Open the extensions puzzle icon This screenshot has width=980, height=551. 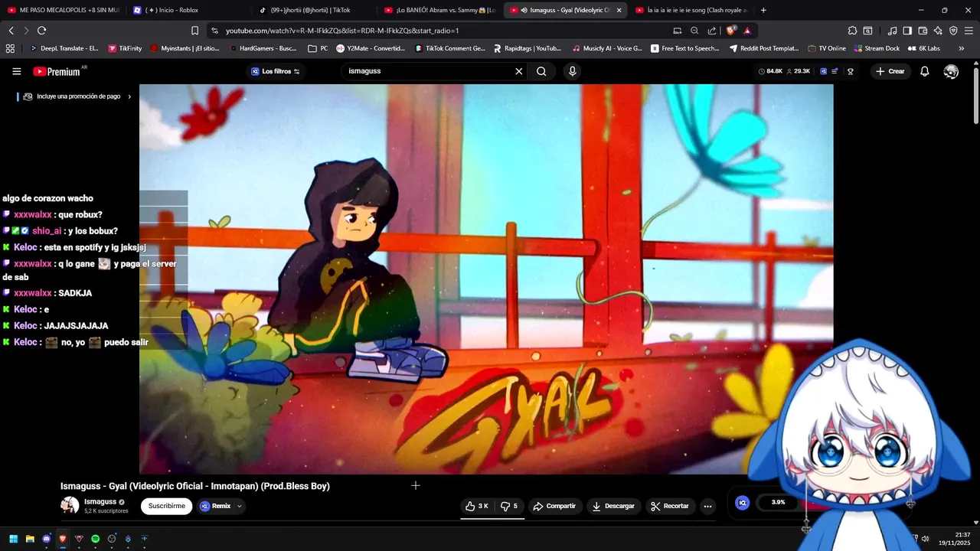coord(852,31)
